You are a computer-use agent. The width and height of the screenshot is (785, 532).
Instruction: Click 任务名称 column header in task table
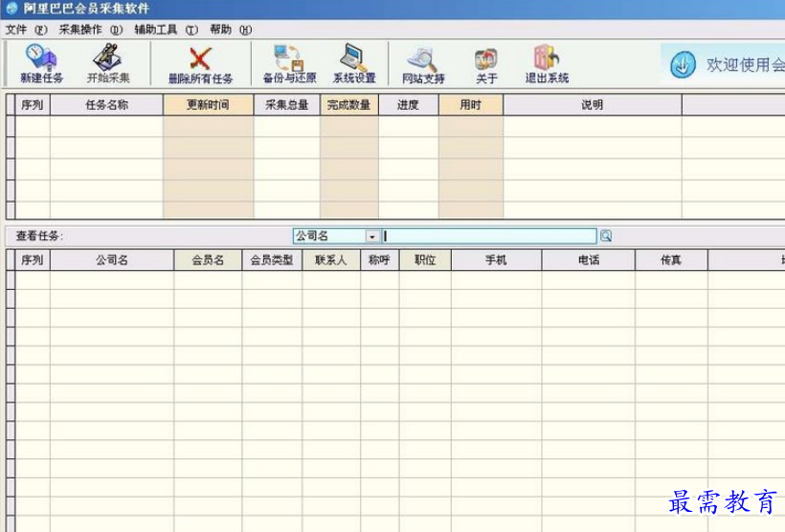tap(106, 105)
